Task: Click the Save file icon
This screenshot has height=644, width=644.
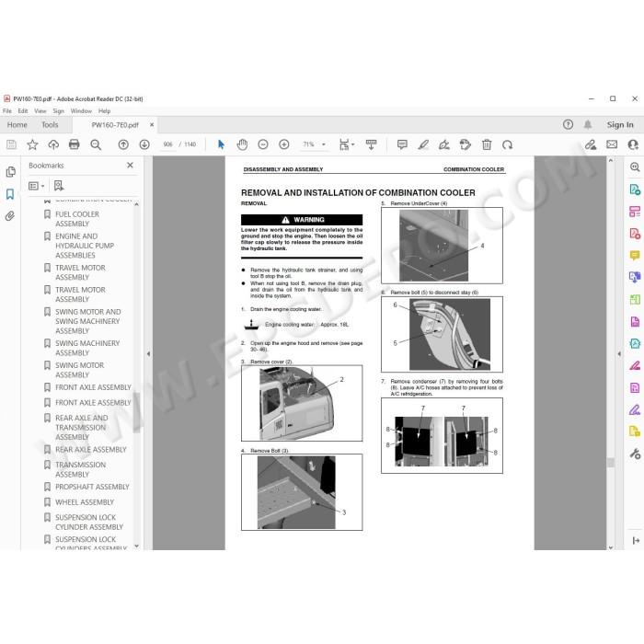Action: pyautogui.click(x=11, y=144)
